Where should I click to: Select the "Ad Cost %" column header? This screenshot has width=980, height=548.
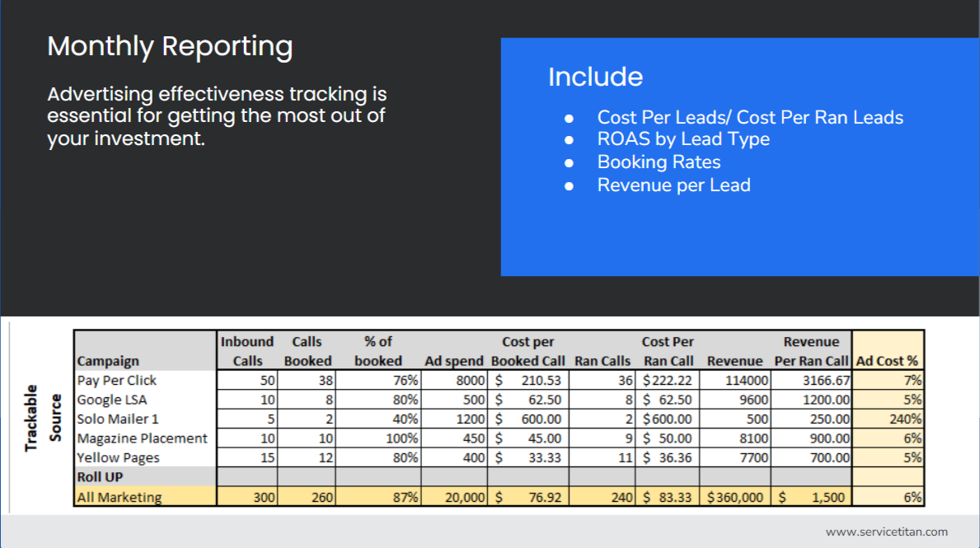pyautogui.click(x=887, y=361)
